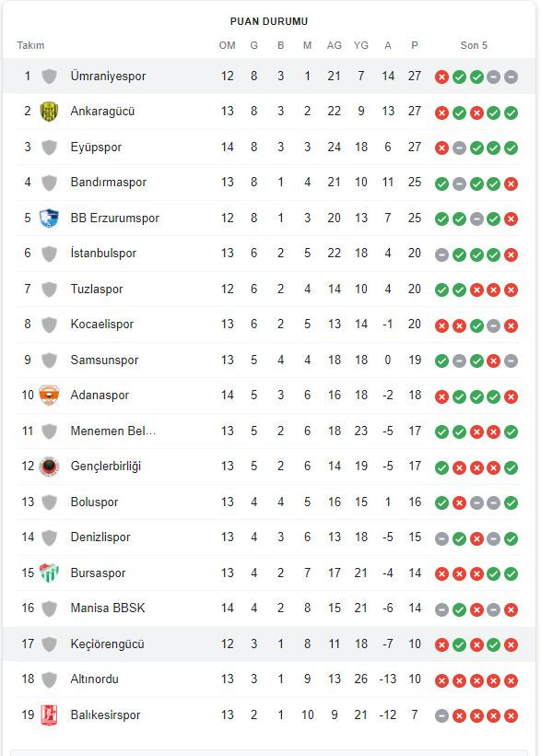
Task: Click the Ankaragücü team logo
Action: (x=49, y=112)
